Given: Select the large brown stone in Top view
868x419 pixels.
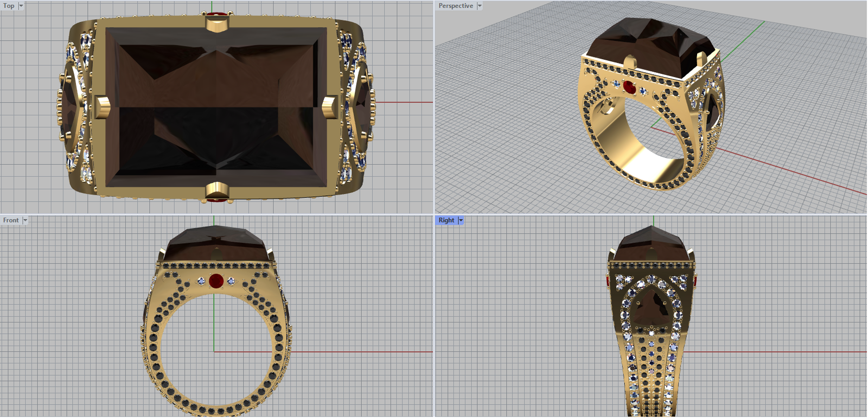Looking at the screenshot, I should click(x=217, y=109).
